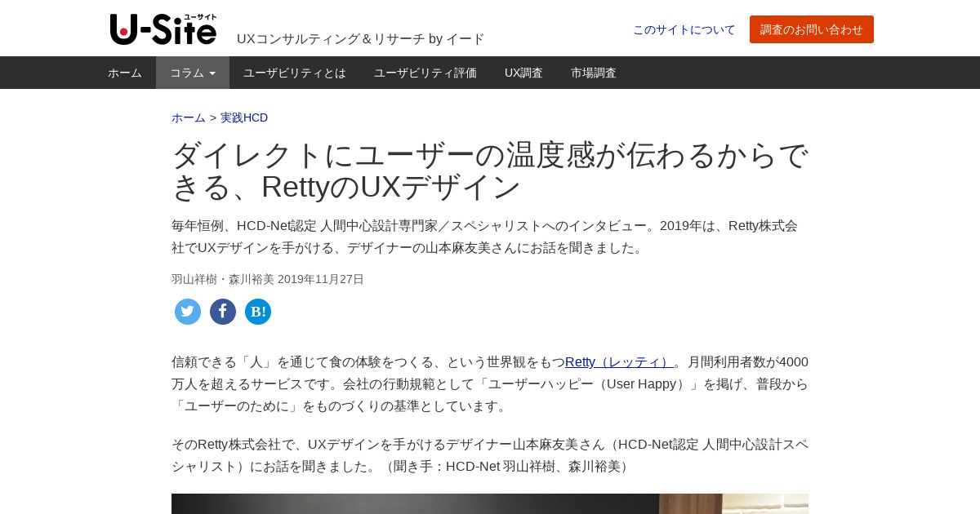The image size is (980, 514).
Task: Open the 市場調査 menu item
Action: point(594,73)
